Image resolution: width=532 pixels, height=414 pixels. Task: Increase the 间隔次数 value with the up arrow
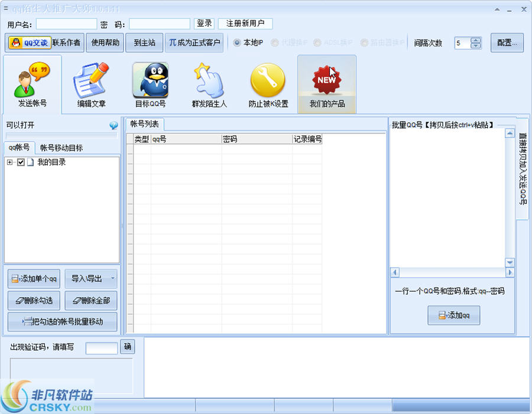[476, 40]
